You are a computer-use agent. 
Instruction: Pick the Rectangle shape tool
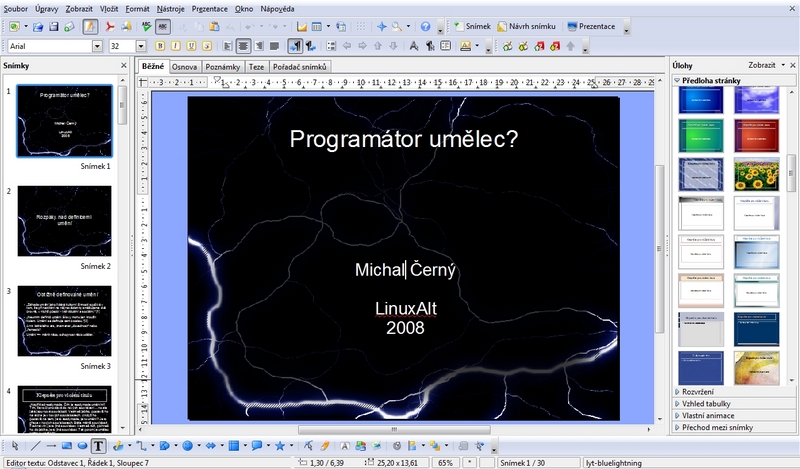coord(66,446)
